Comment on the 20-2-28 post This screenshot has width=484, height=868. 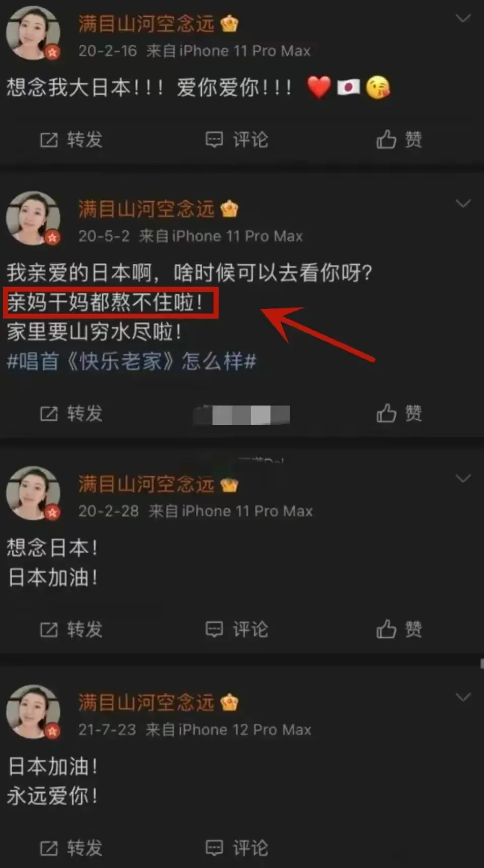[236, 629]
